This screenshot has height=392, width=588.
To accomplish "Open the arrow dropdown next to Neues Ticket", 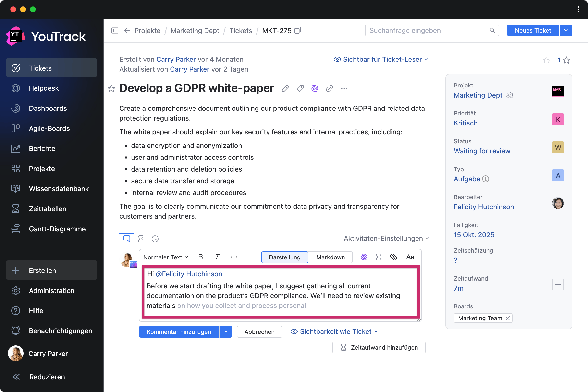I will tap(566, 30).
